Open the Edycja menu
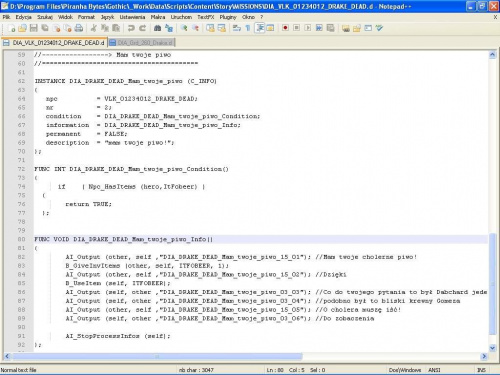The height and width of the screenshot is (375, 500). (x=23, y=17)
